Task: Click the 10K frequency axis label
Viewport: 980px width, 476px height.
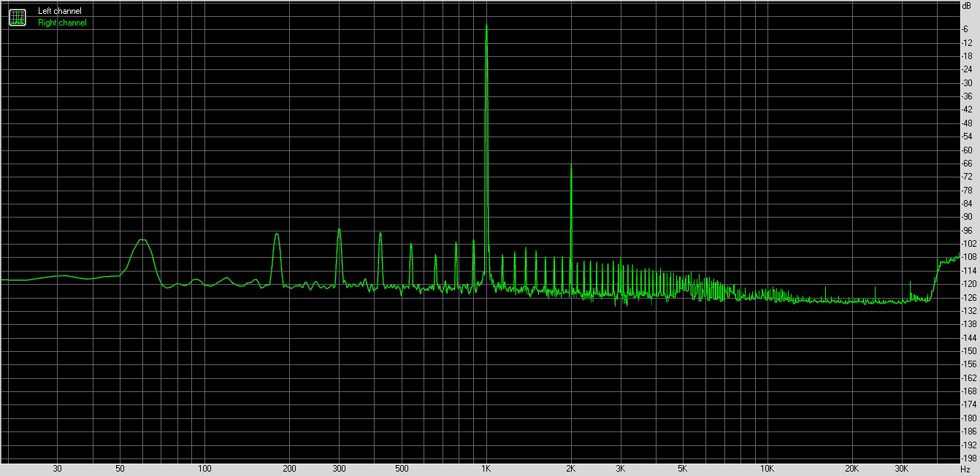Action: [x=767, y=469]
